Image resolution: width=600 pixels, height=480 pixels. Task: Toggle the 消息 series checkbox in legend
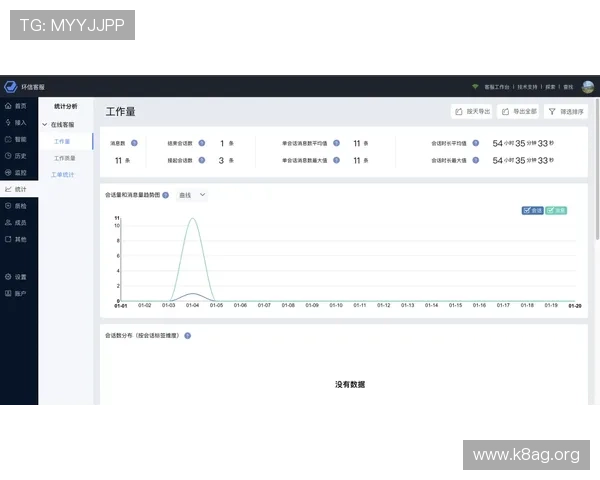pos(556,210)
